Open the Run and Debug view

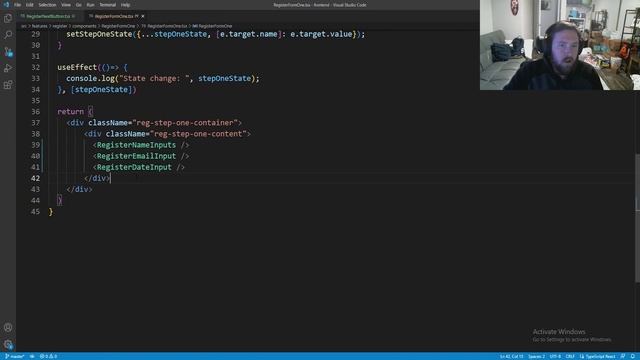tap(8, 68)
